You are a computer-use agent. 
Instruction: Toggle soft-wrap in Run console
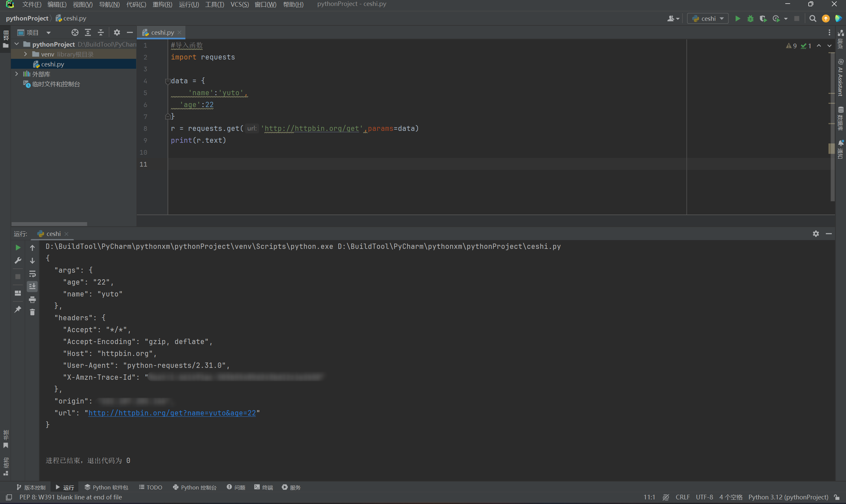pyautogui.click(x=32, y=274)
